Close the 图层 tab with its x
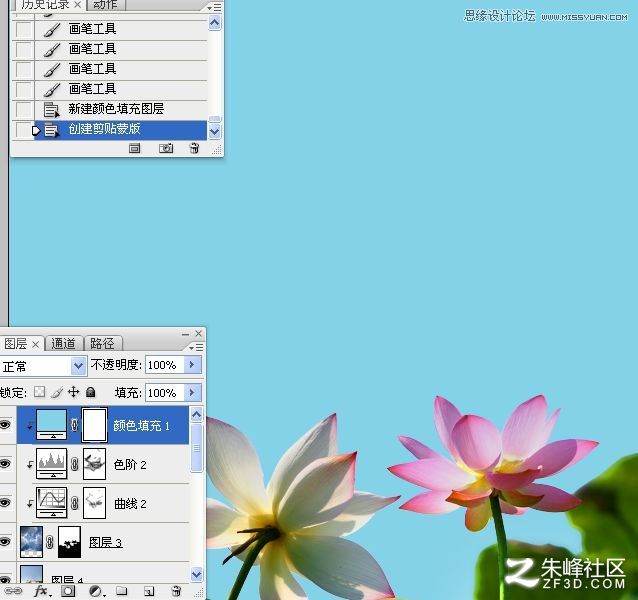Screen dimensions: 638x600 click(36, 344)
